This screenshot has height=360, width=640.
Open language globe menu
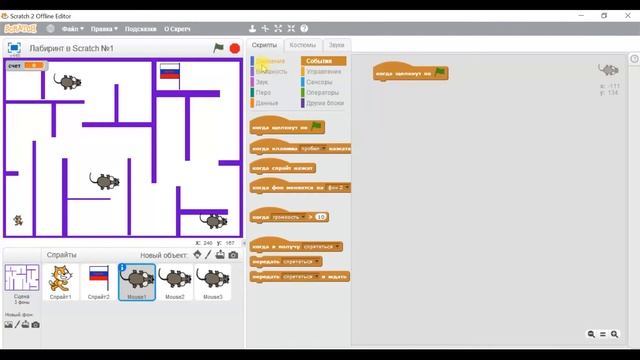click(x=50, y=29)
